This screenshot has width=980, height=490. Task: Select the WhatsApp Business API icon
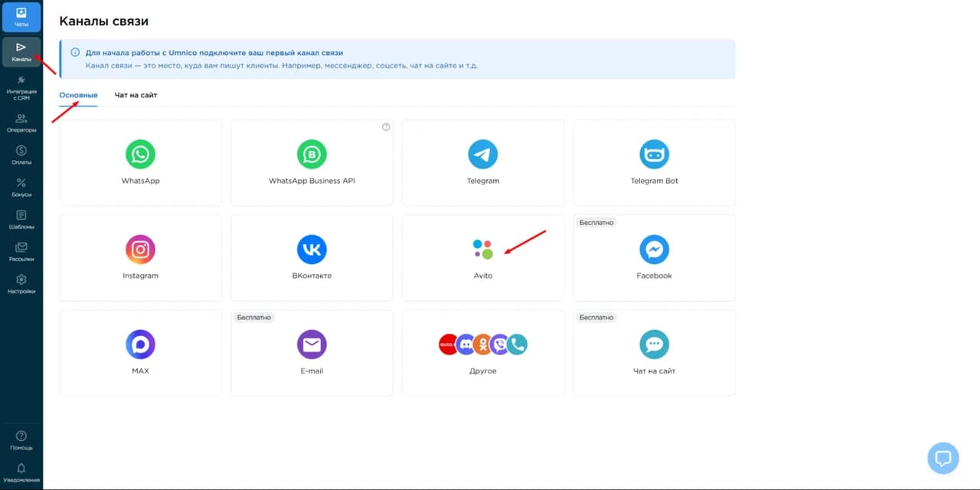click(x=312, y=155)
